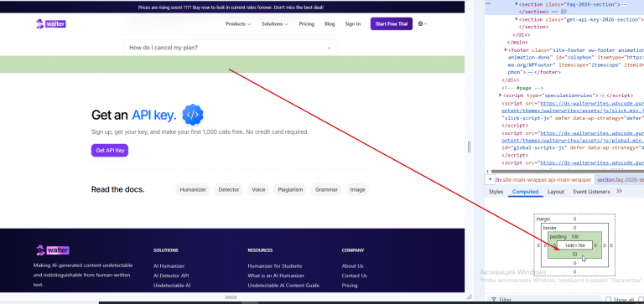Click the Start Free Trial button

click(391, 23)
